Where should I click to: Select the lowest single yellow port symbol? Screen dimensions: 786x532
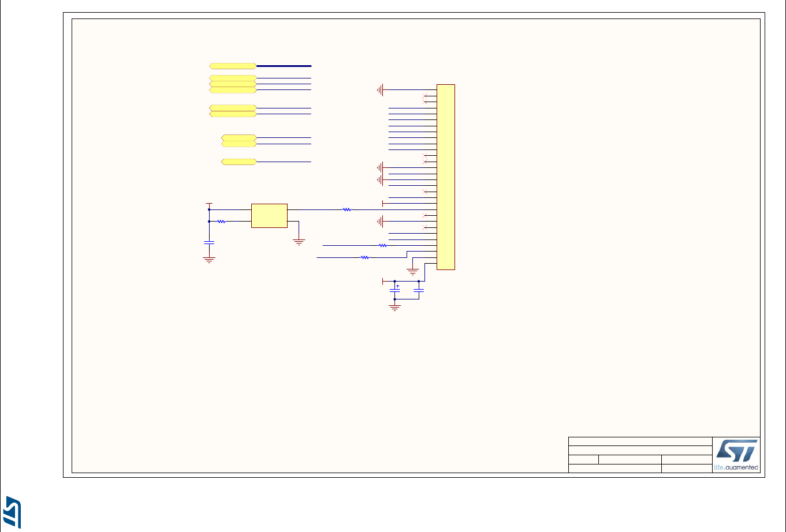coord(239,162)
